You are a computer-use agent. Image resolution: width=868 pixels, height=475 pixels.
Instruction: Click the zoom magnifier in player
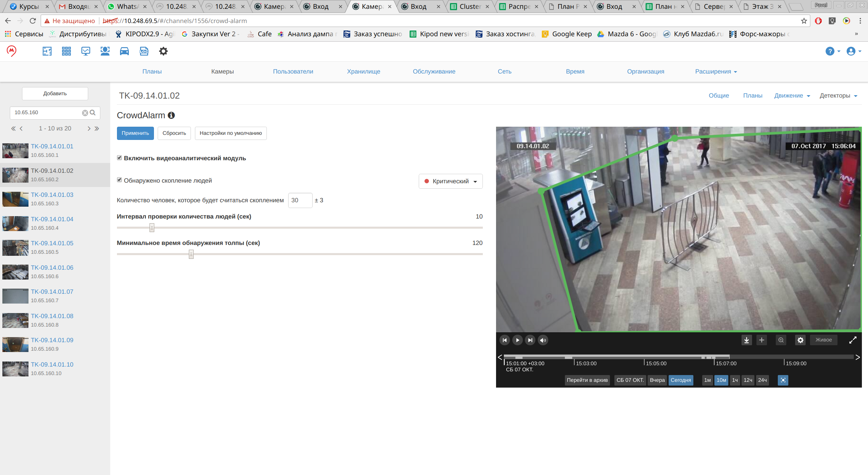pos(781,340)
